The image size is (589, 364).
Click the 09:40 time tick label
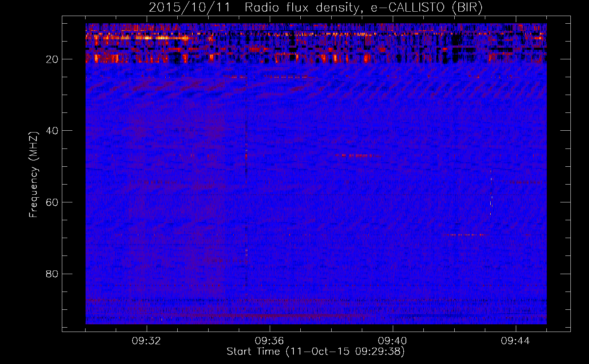tap(392, 341)
